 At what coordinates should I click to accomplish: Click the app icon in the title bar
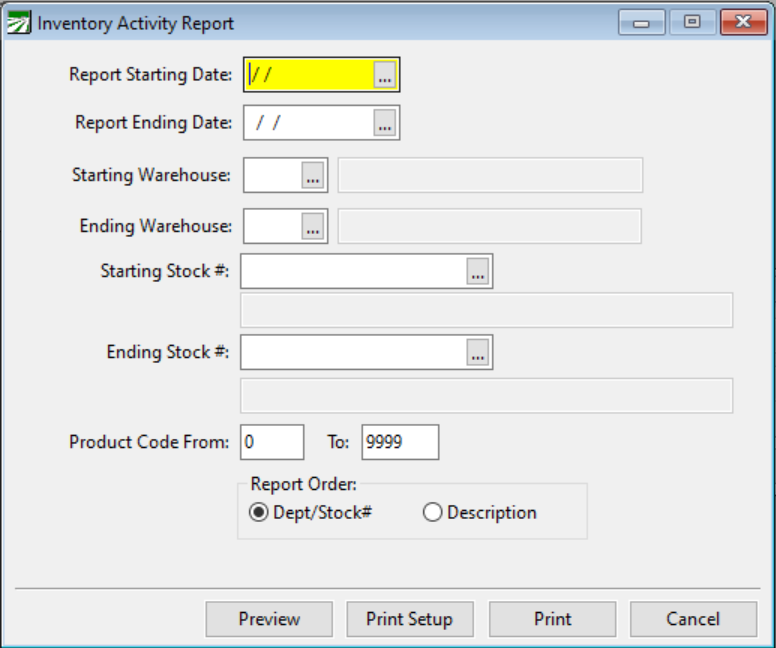(18, 23)
